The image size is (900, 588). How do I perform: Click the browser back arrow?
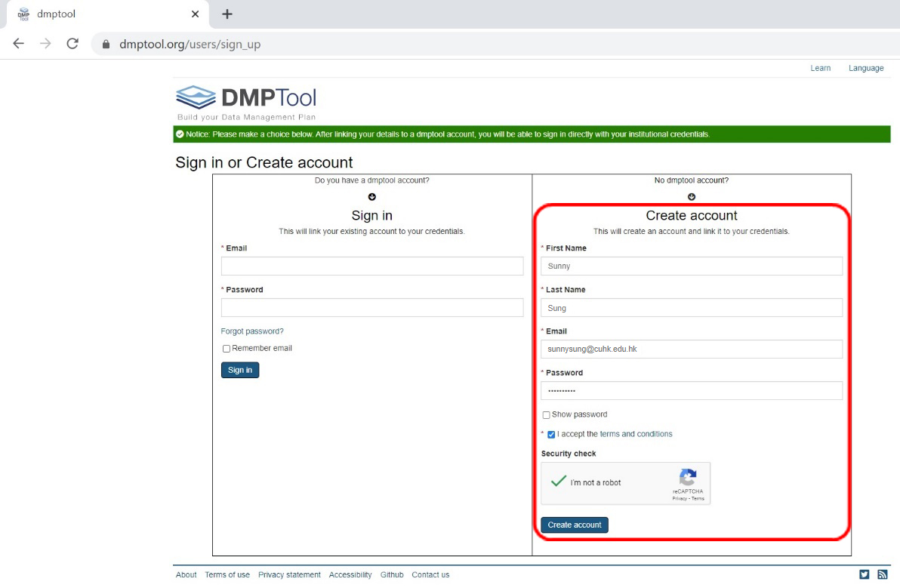click(x=18, y=44)
